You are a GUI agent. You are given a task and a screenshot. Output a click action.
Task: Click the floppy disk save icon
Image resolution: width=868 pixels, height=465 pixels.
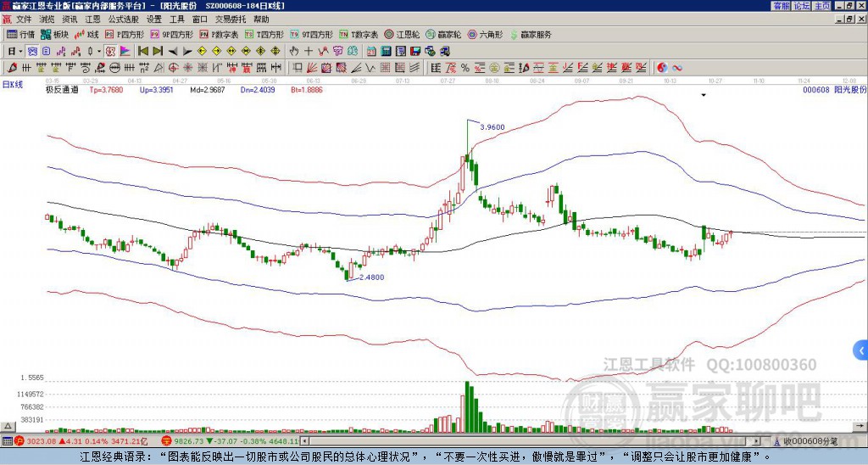coord(415,52)
